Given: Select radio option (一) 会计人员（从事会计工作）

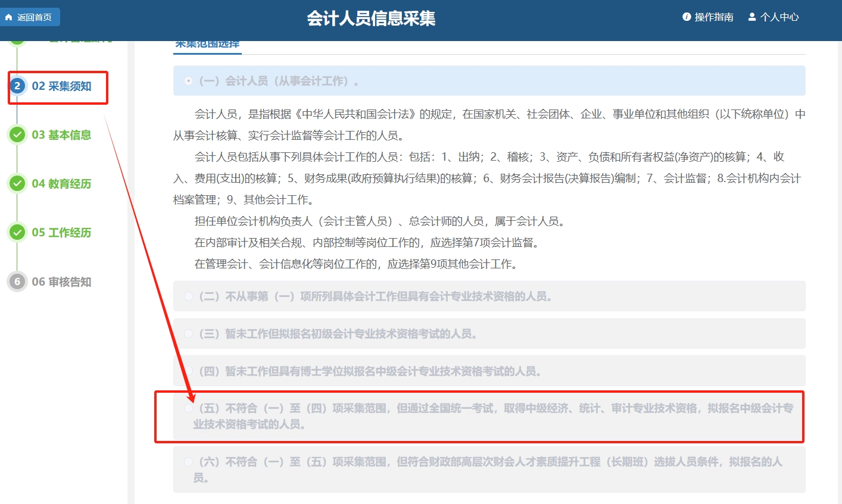Looking at the screenshot, I should point(189,81).
